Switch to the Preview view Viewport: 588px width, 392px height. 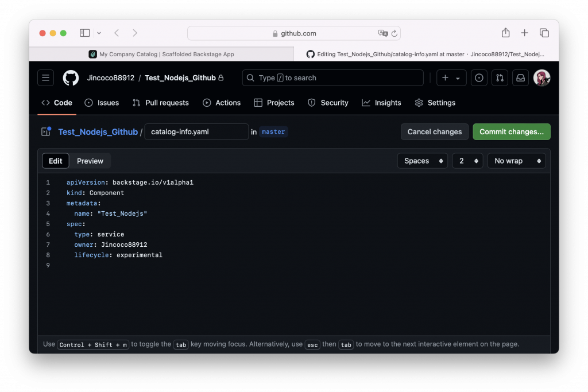click(90, 161)
